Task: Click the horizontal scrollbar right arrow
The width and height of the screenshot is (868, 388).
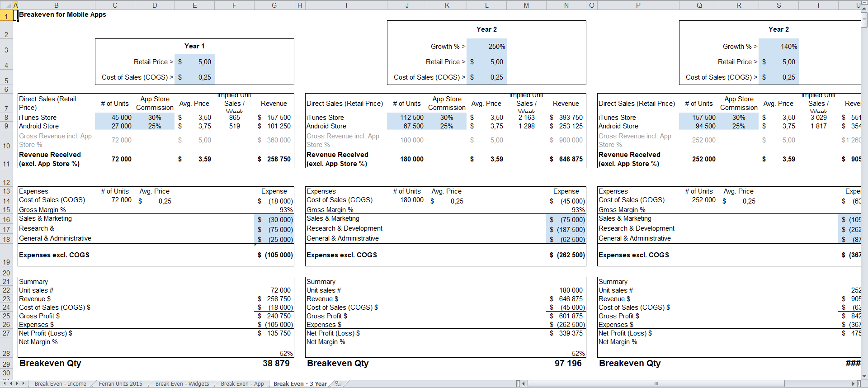Action: (x=853, y=383)
